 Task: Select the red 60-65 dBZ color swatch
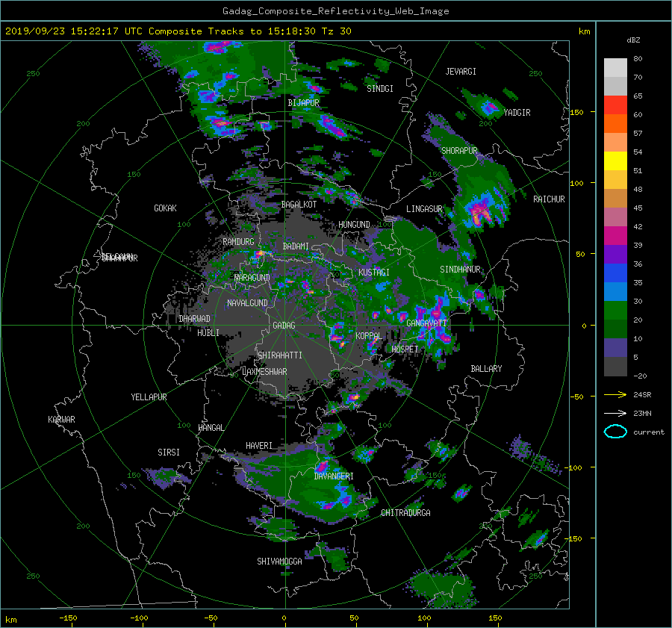(x=615, y=105)
